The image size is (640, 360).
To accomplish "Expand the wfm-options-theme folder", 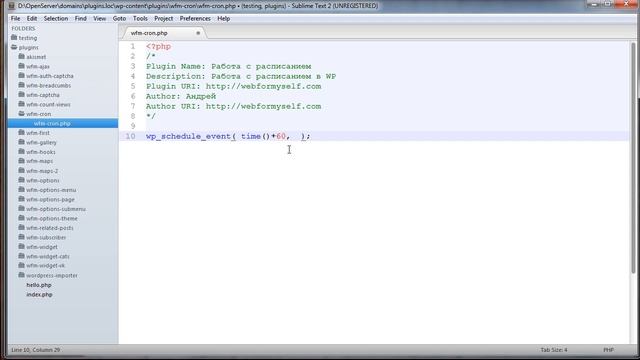I will coord(22,218).
